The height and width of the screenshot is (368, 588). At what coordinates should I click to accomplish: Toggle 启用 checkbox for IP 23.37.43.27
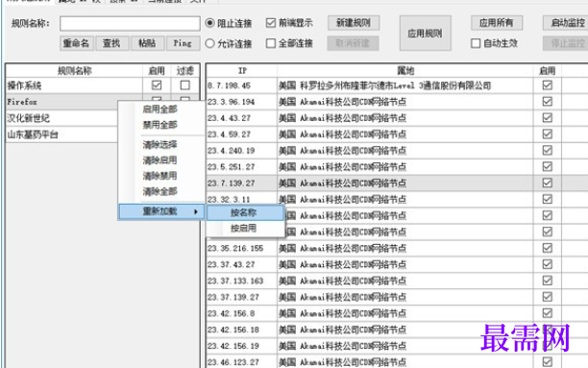pos(547,264)
